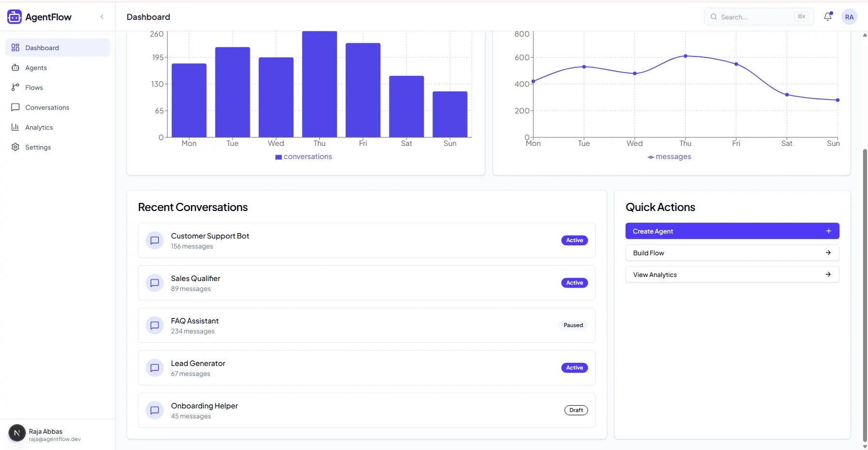Click the Onboarding Helper chat icon
Viewport: 868px width, 450px height.
click(155, 410)
